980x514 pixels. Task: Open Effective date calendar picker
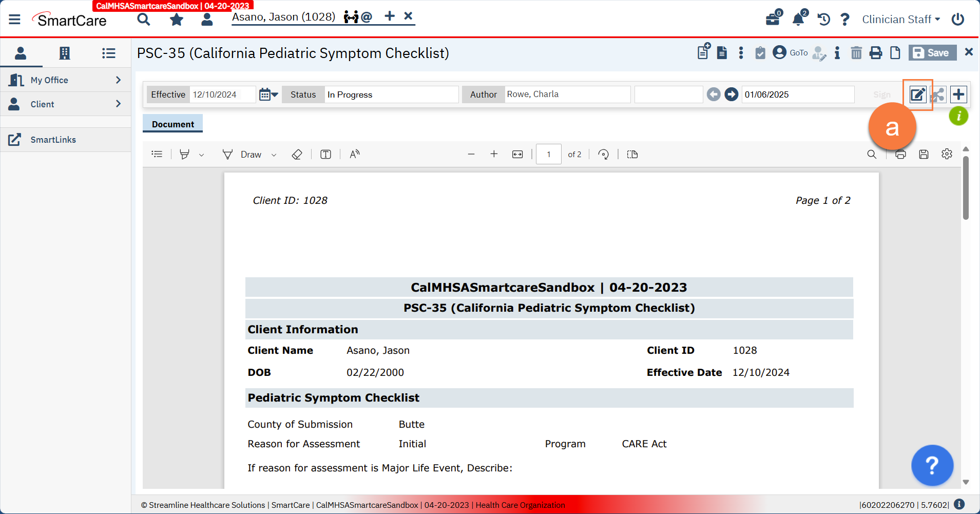pos(268,94)
